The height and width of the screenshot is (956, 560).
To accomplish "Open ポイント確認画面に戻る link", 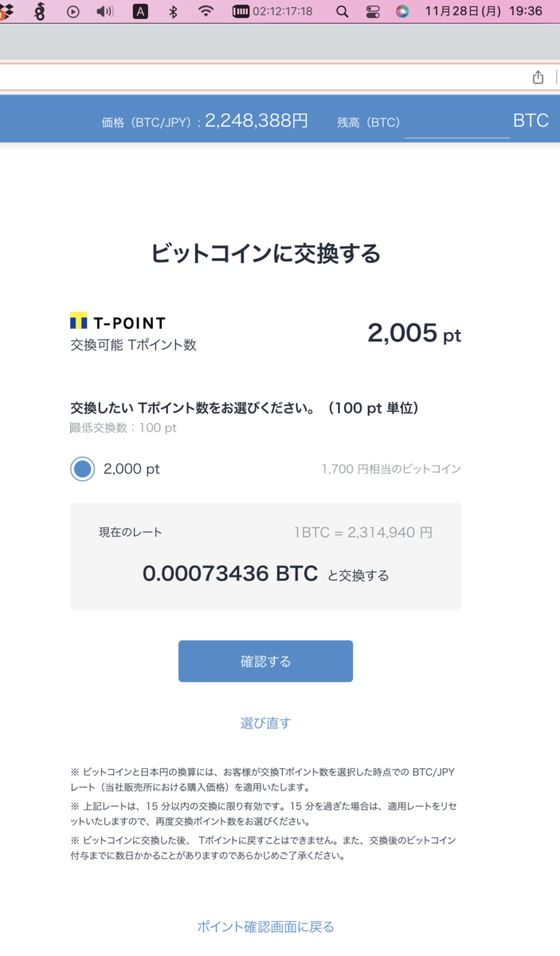I will 265,927.
